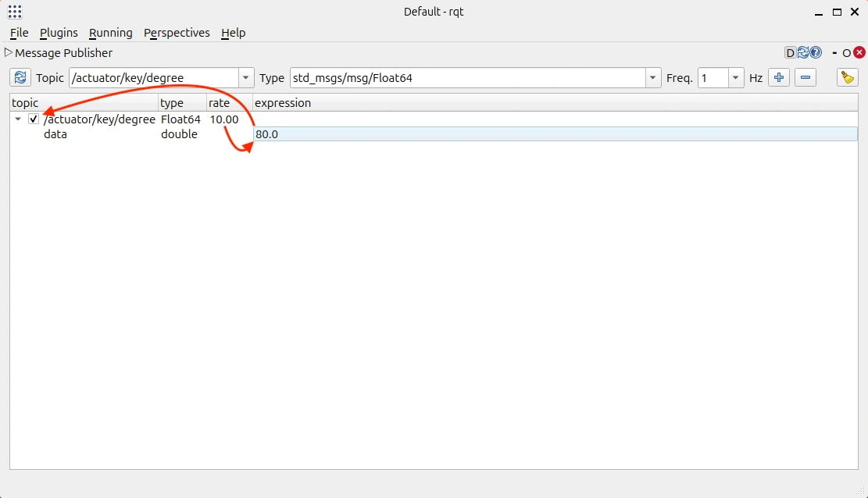Image resolution: width=868 pixels, height=498 pixels.
Task: Click the 'expression' column header
Action: [x=555, y=103]
